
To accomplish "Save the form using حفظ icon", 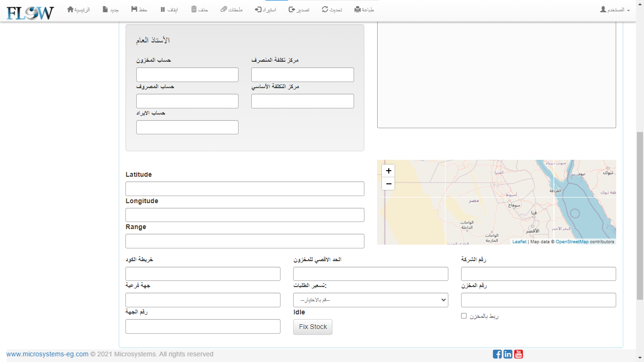I will click(x=134, y=9).
